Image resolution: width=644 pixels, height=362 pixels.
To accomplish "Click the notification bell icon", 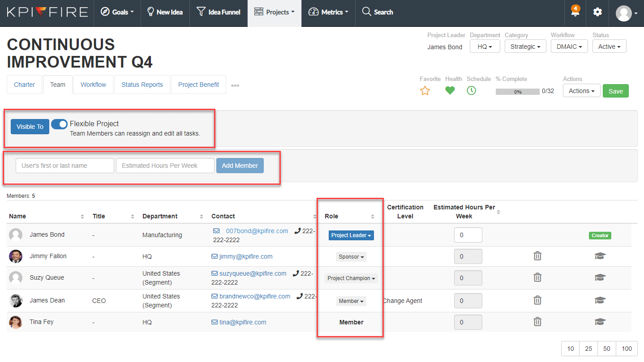I will pyautogui.click(x=575, y=12).
